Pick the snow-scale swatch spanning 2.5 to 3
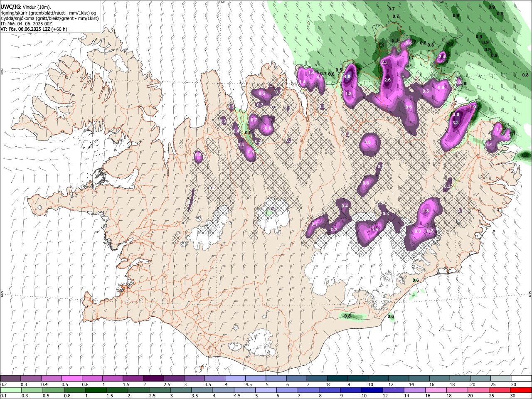 (173, 379)
